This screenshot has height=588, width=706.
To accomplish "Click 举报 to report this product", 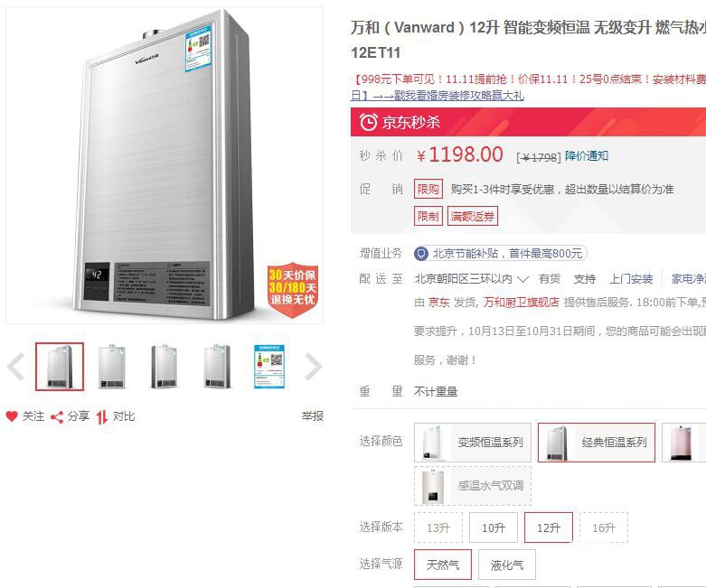I will tap(313, 416).
